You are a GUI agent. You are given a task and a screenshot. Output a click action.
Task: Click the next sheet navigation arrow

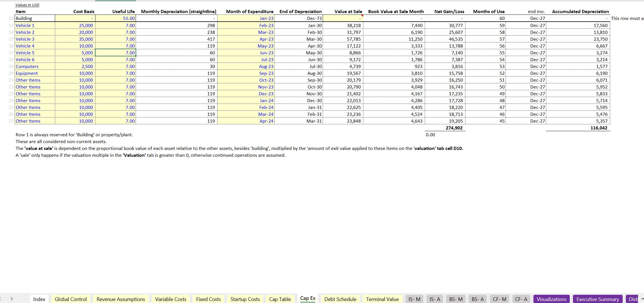pyautogui.click(x=12, y=299)
